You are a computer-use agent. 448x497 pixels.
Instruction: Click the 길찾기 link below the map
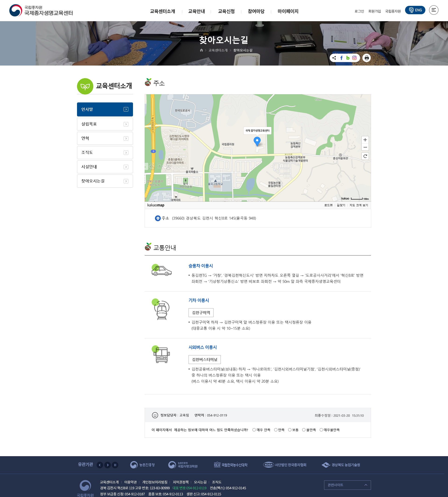pos(341,205)
